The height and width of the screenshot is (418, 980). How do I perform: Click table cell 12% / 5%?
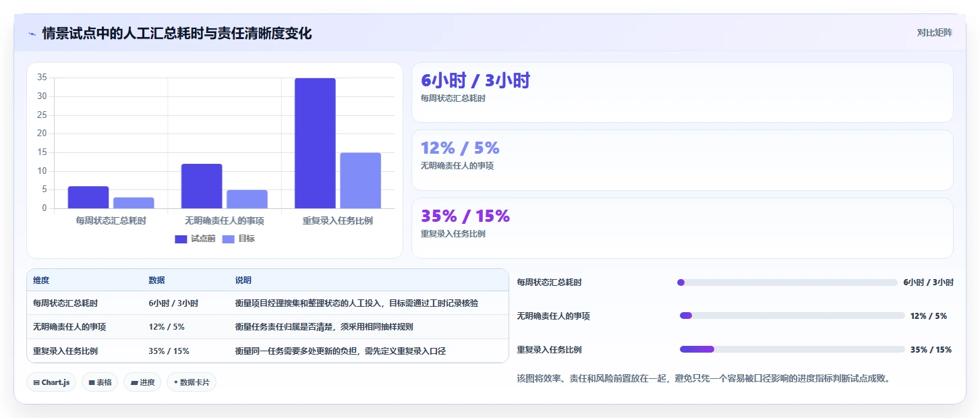coord(167,327)
